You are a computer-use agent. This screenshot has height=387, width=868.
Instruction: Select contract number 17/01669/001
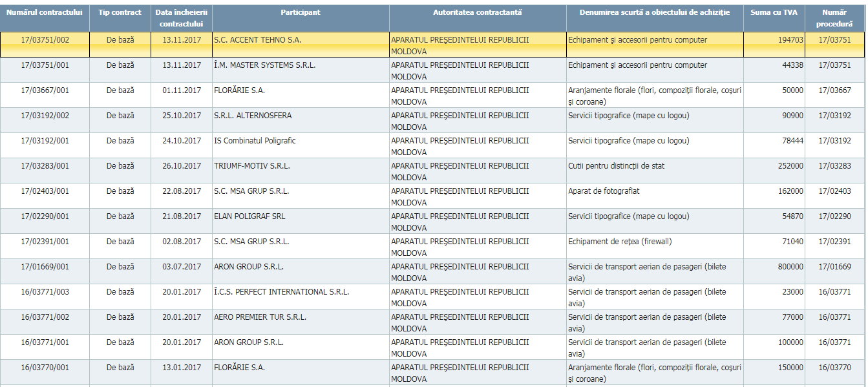click(x=45, y=267)
